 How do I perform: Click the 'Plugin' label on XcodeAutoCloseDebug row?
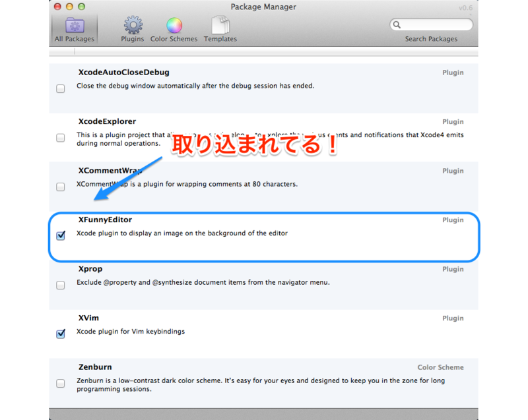pyautogui.click(x=453, y=73)
